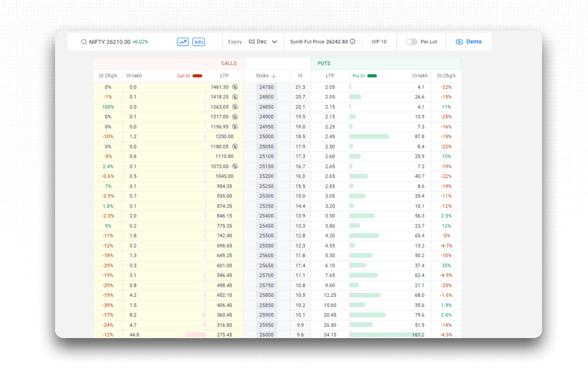Click info circle beside Synth Fut Price
Viewport: 588px width, 368px height.
pos(353,42)
